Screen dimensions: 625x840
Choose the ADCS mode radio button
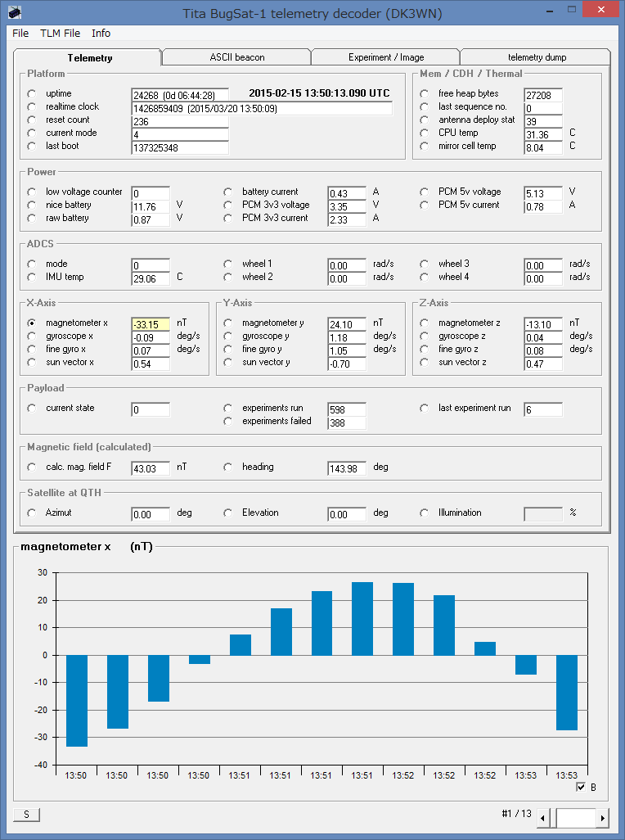click(32, 264)
